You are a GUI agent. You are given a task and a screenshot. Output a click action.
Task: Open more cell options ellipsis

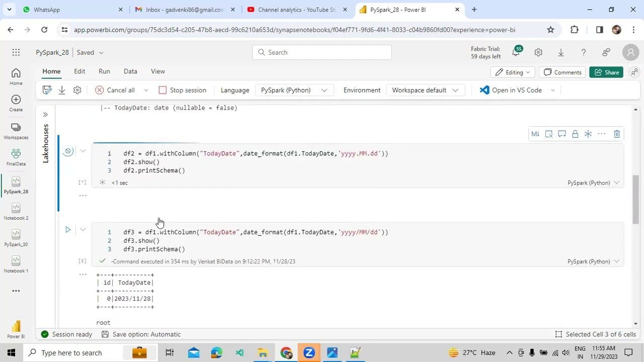(602, 134)
